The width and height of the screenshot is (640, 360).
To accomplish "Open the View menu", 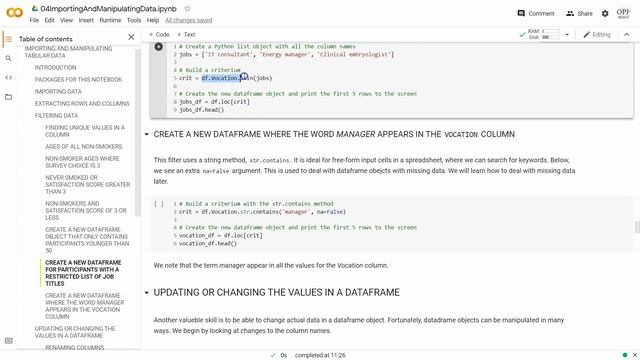I will coord(67,20).
